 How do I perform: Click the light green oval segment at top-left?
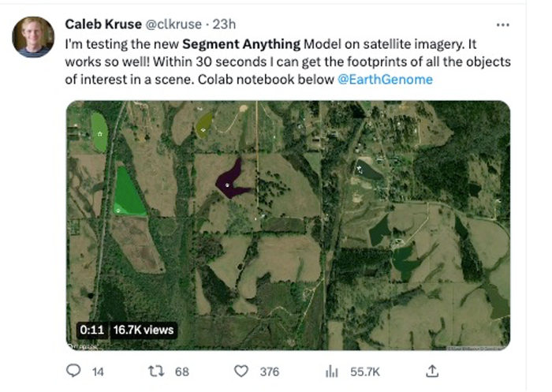click(x=99, y=131)
